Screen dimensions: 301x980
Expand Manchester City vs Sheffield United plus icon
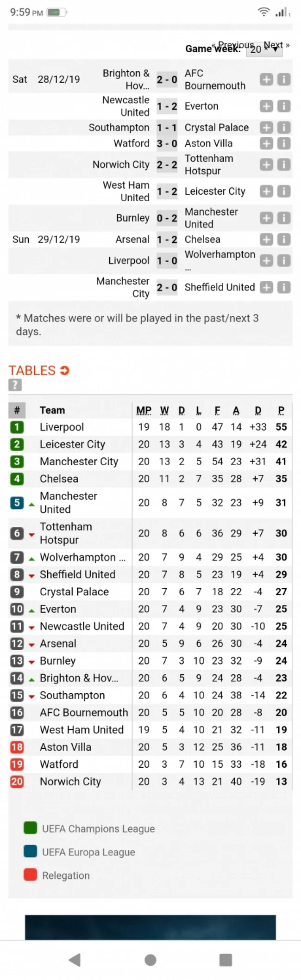(266, 288)
